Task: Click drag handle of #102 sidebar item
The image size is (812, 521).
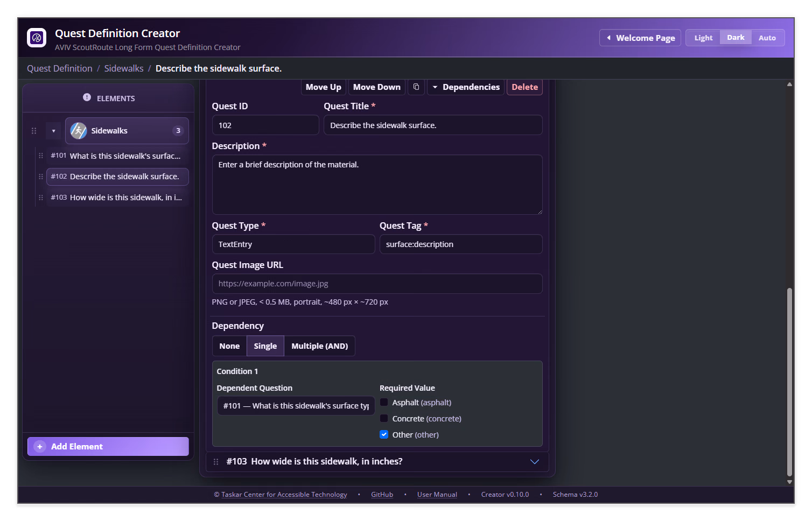Action: pos(41,177)
